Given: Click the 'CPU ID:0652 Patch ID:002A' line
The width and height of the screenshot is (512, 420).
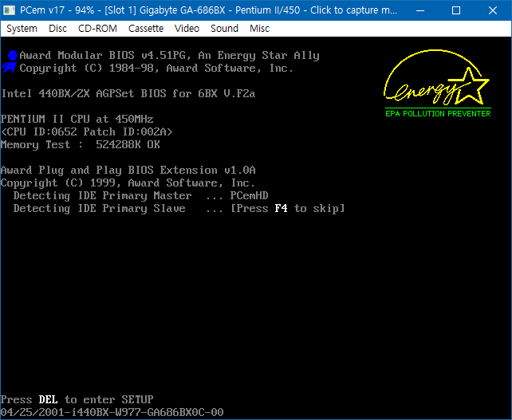Looking at the screenshot, I should tap(87, 131).
